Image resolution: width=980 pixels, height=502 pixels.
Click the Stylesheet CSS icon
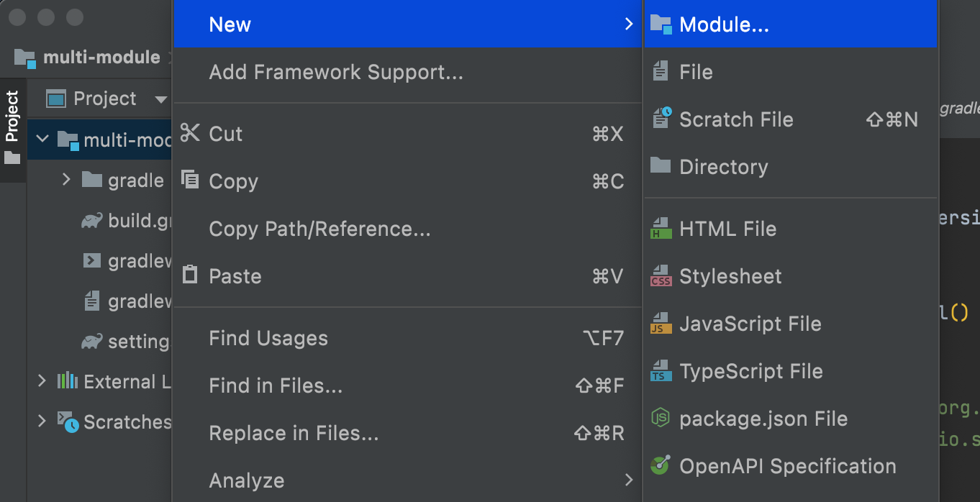(661, 276)
